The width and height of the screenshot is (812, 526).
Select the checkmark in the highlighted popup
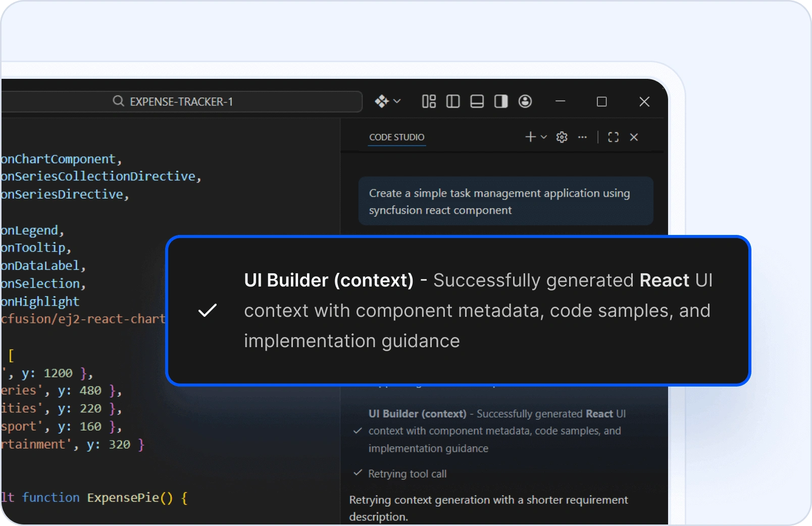click(x=207, y=310)
